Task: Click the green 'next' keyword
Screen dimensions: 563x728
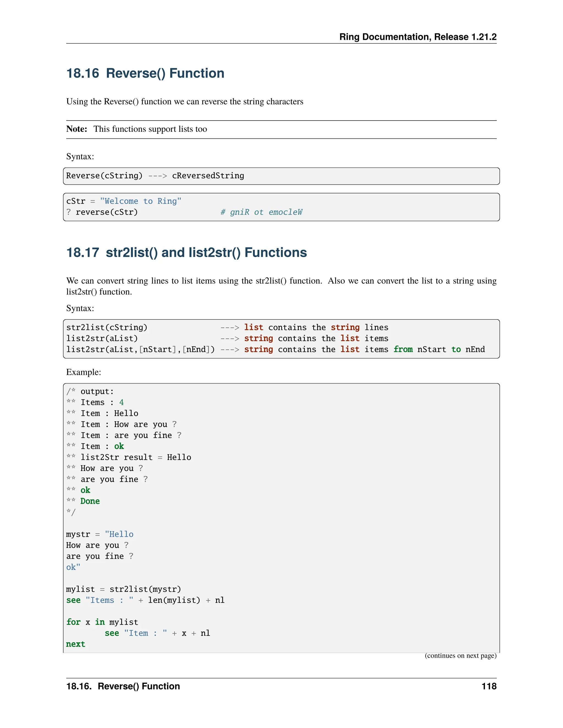Action: 76,644
